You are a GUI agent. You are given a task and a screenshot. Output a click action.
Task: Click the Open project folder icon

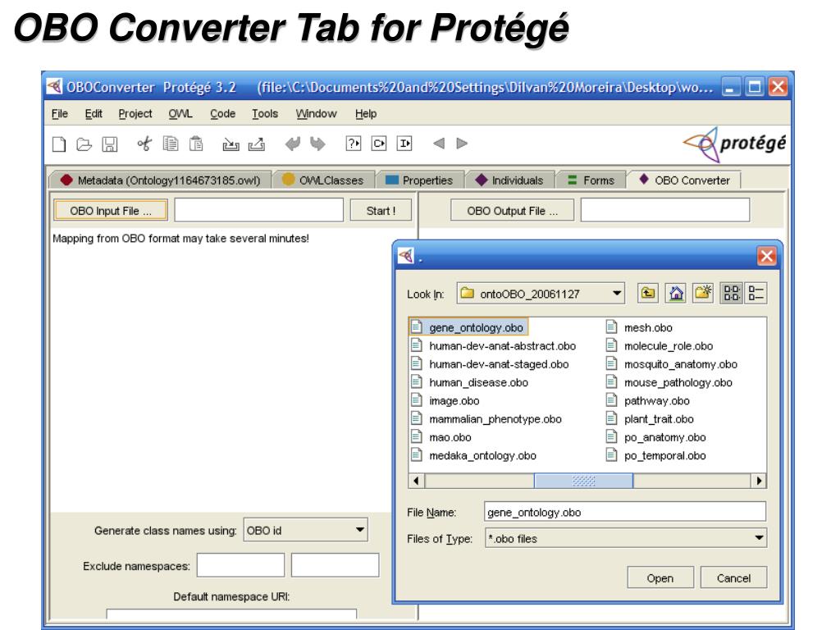pyautogui.click(x=84, y=144)
